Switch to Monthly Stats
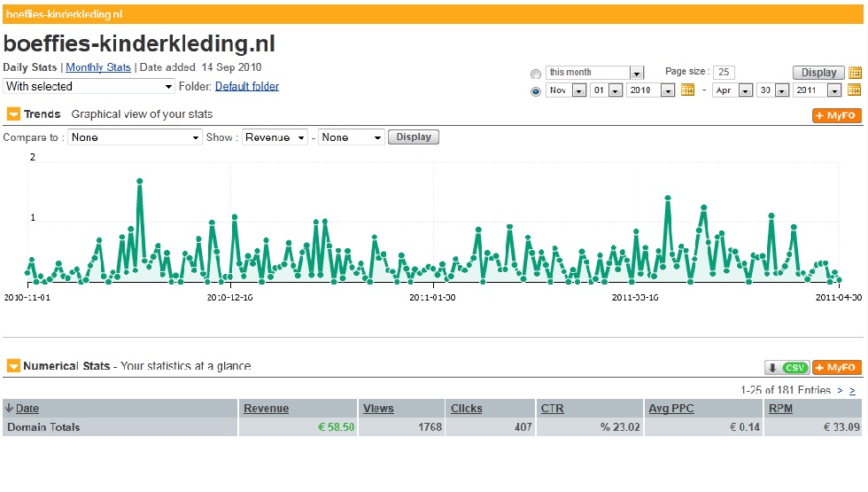The width and height of the screenshot is (868, 492). (98, 67)
